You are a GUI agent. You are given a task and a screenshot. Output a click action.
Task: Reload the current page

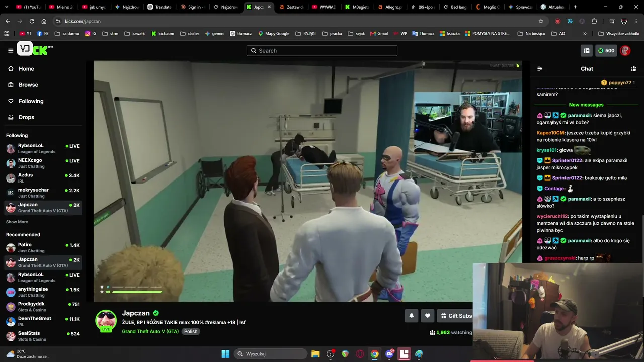[x=32, y=21]
